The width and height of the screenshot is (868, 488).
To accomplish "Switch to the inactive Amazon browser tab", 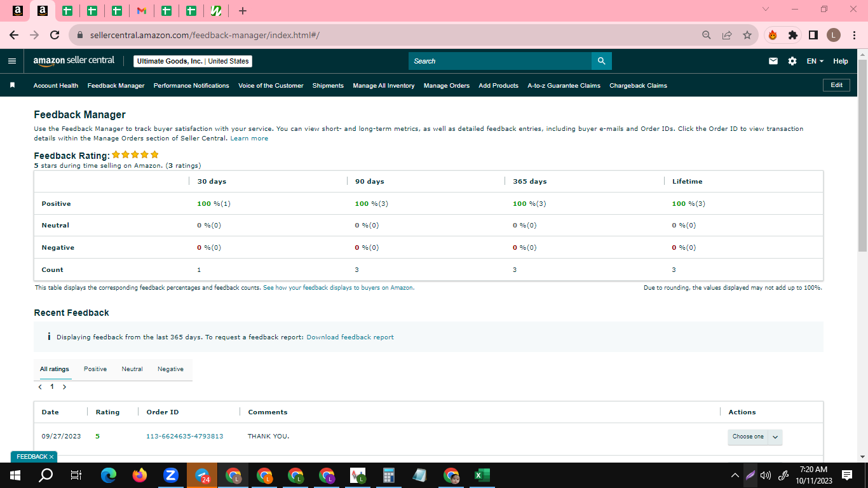I will point(17,11).
